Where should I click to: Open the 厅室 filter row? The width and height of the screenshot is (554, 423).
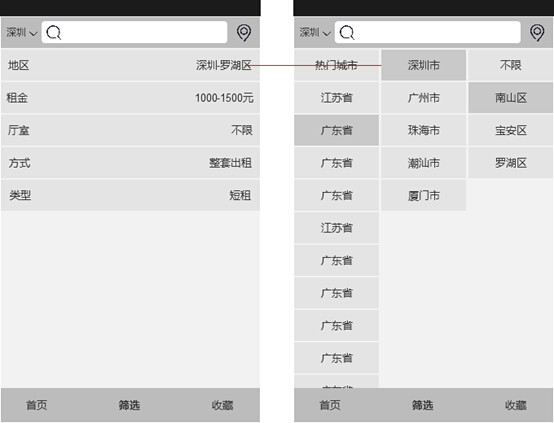[x=130, y=130]
